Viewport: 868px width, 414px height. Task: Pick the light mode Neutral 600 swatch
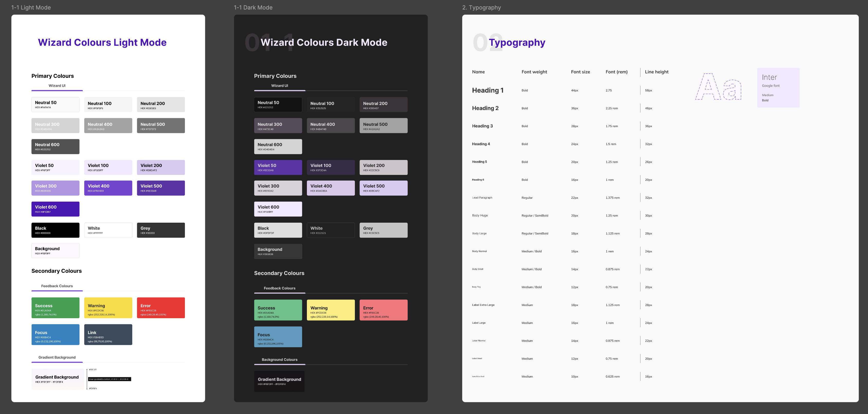click(55, 147)
